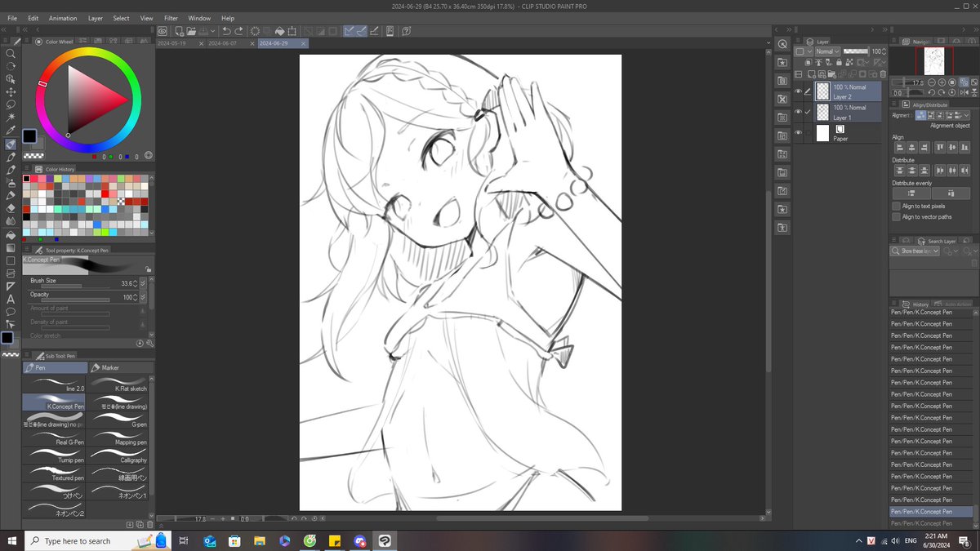Image resolution: width=980 pixels, height=551 pixels.
Task: Toggle Snap to Ruler in command bar
Action: coord(348,31)
